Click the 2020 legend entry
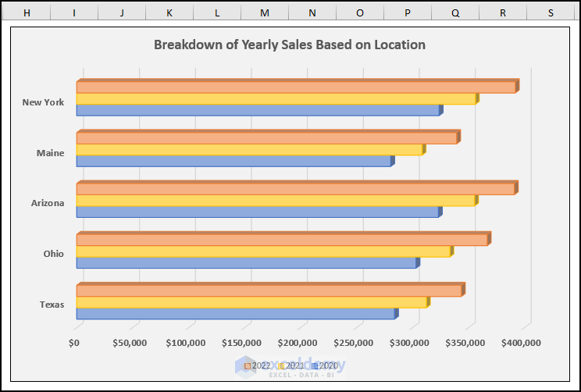 click(x=325, y=366)
